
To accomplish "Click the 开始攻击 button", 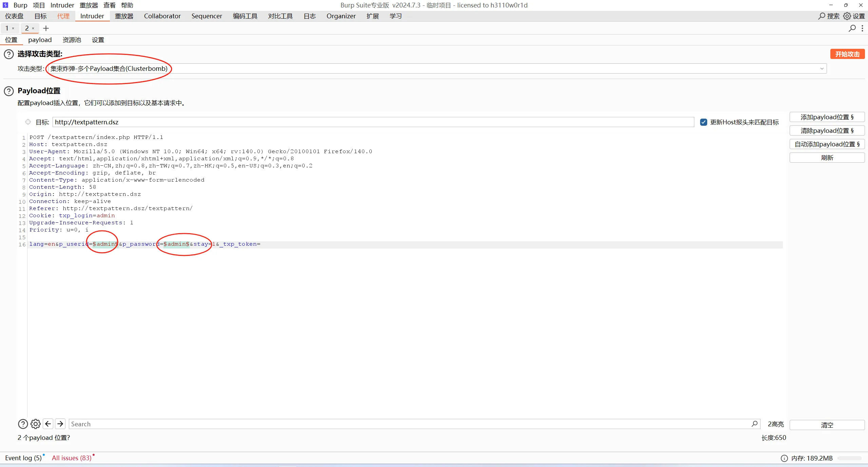I will point(847,54).
